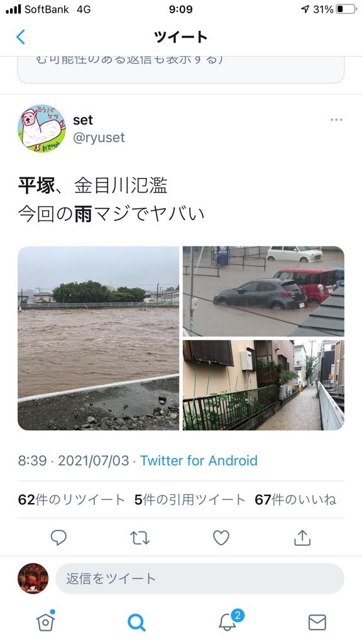Screen dimensions: 362x644
Task: View the 67件のいいね list
Action: (x=295, y=499)
